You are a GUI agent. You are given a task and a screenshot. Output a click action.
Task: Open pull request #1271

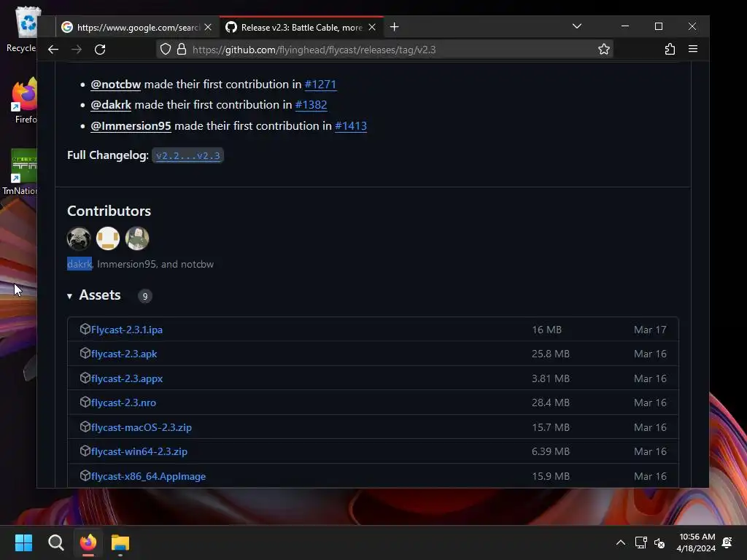(320, 85)
